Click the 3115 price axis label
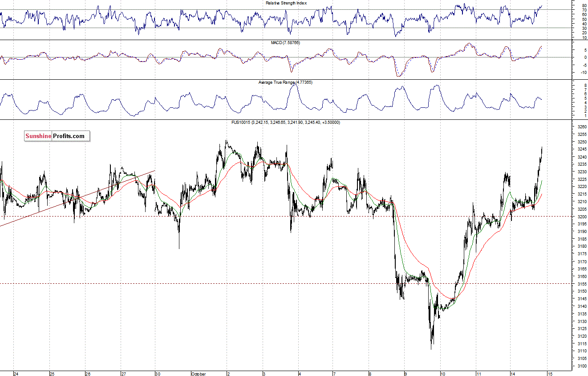 coord(582,344)
